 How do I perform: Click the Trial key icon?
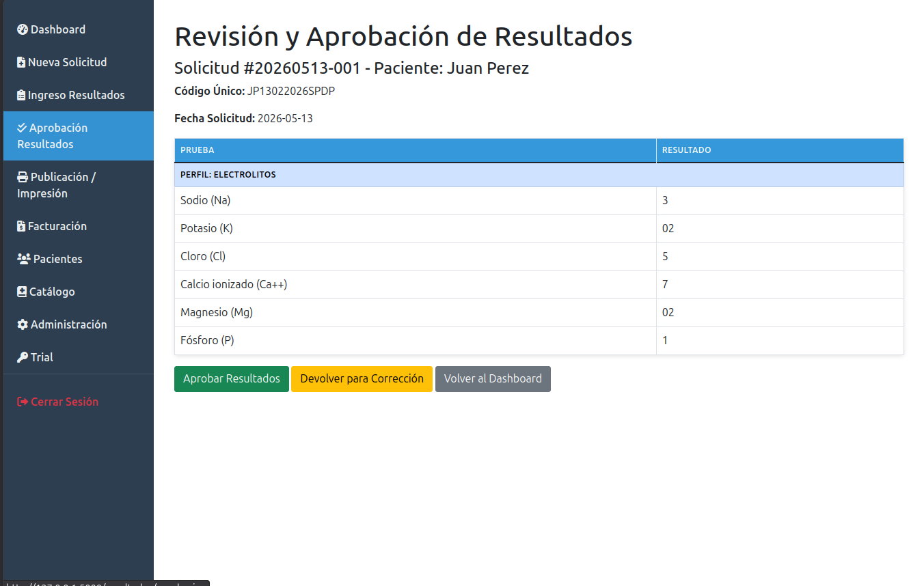(23, 357)
